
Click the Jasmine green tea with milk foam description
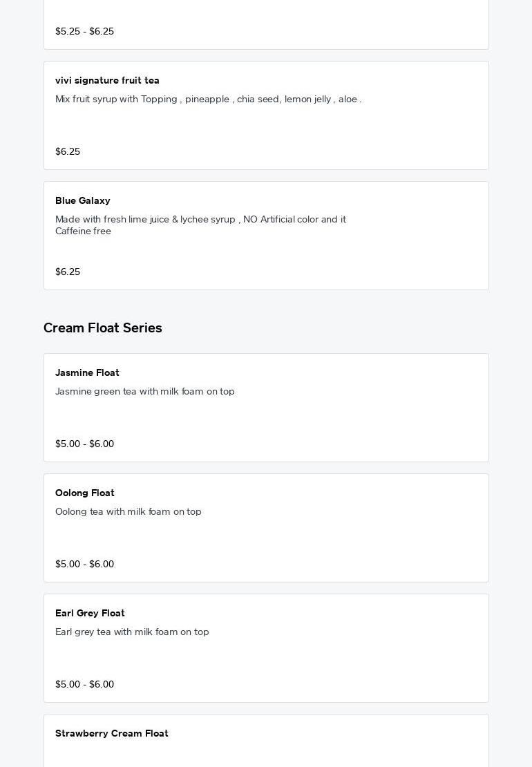pyautogui.click(x=145, y=392)
